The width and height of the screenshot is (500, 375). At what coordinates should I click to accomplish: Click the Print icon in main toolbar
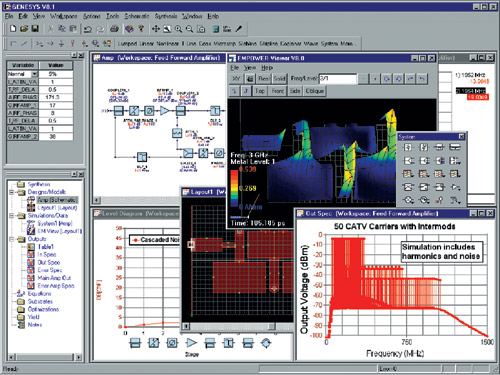point(114,29)
